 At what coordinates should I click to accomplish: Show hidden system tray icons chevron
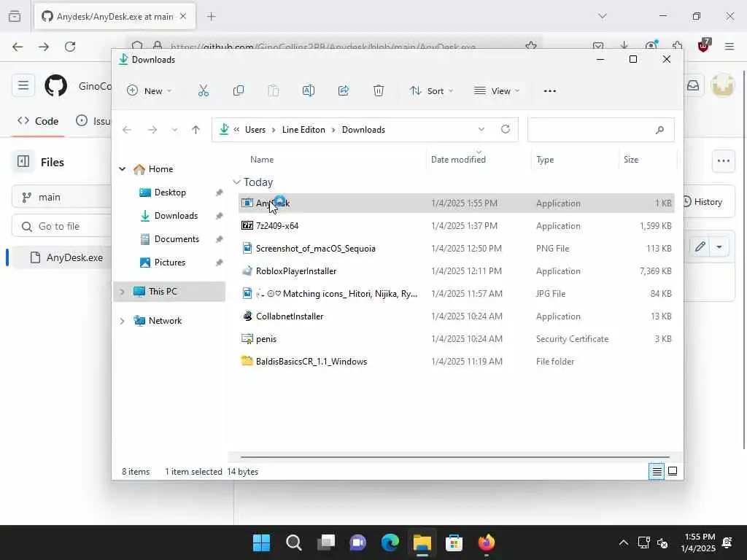(x=624, y=542)
